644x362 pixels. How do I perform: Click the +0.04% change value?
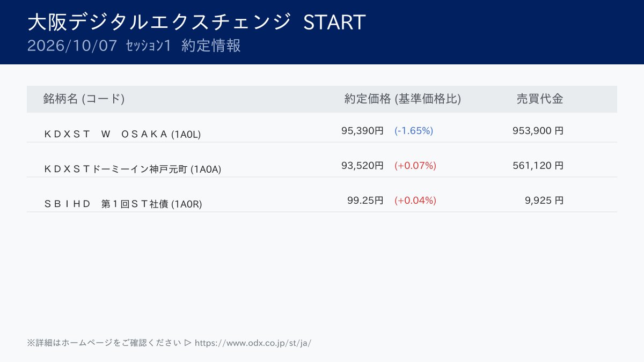(x=415, y=200)
